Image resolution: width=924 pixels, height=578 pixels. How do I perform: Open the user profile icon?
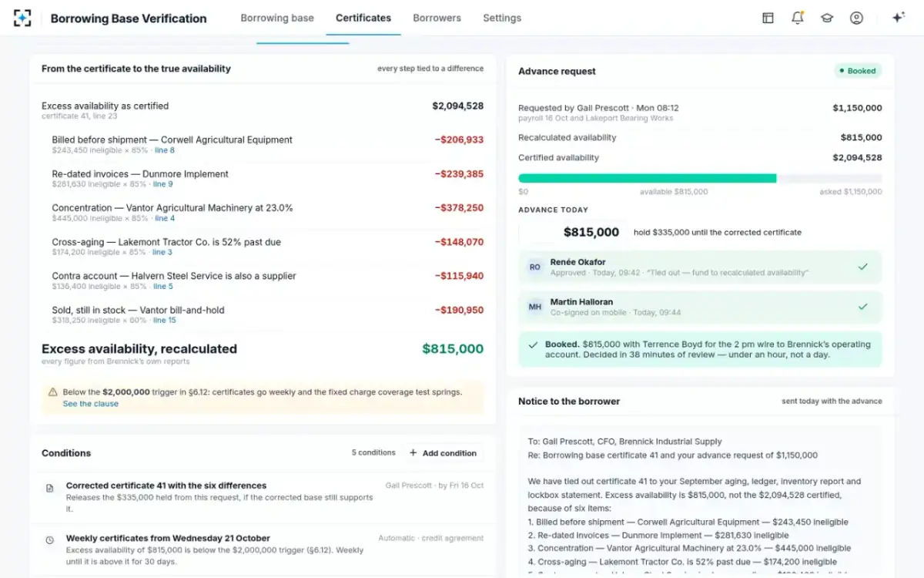tap(856, 18)
